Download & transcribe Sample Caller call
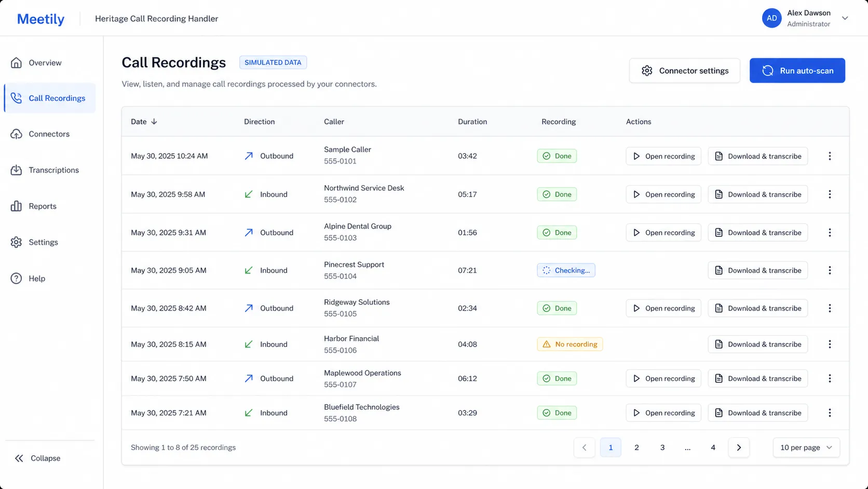This screenshot has height=489, width=868. pos(757,156)
